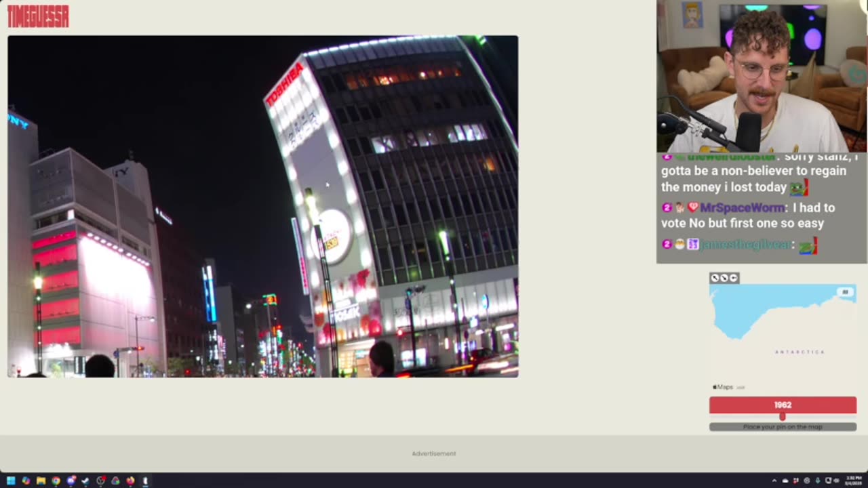Open Copilot from the taskbar
Image resolution: width=868 pixels, height=488 pixels.
coord(26,481)
